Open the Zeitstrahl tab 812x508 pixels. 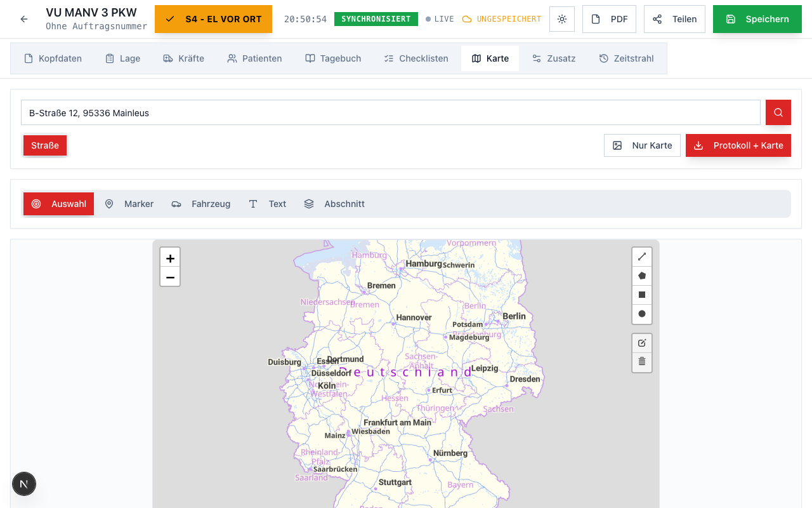[x=626, y=58]
